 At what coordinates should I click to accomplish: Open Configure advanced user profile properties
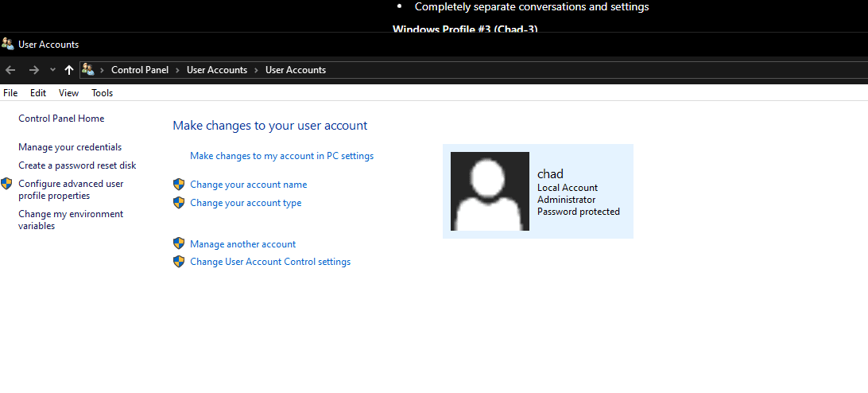coord(71,189)
